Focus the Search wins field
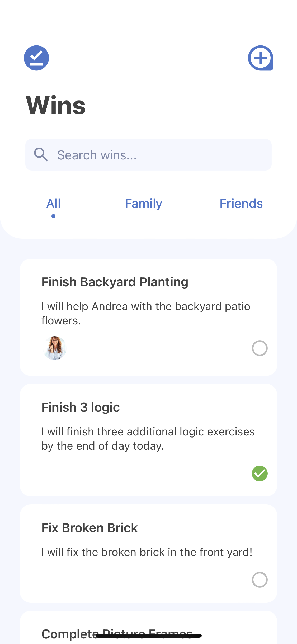Image resolution: width=297 pixels, height=644 pixels. (x=158, y=155)
